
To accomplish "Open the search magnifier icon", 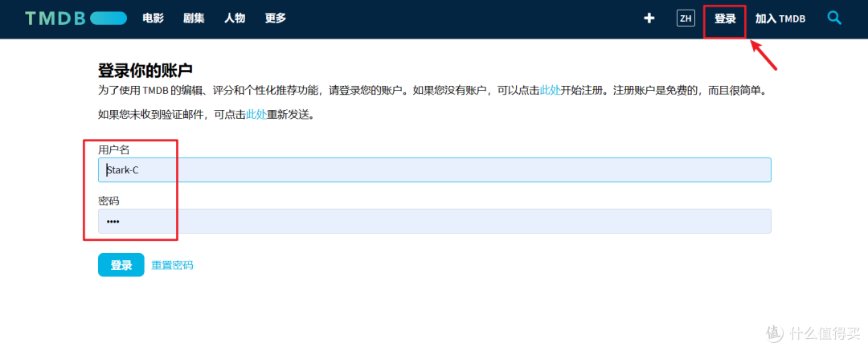I will click(834, 18).
